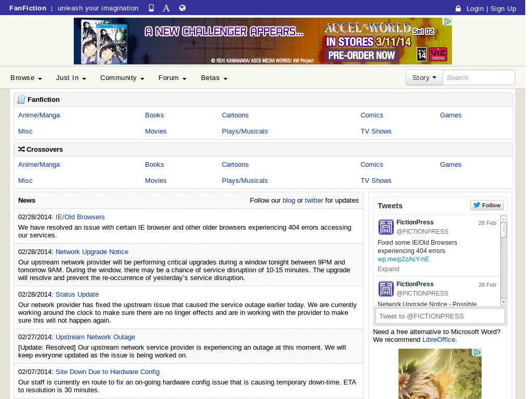Click the FanFiction site logo text
The image size is (532, 399).
click(28, 8)
